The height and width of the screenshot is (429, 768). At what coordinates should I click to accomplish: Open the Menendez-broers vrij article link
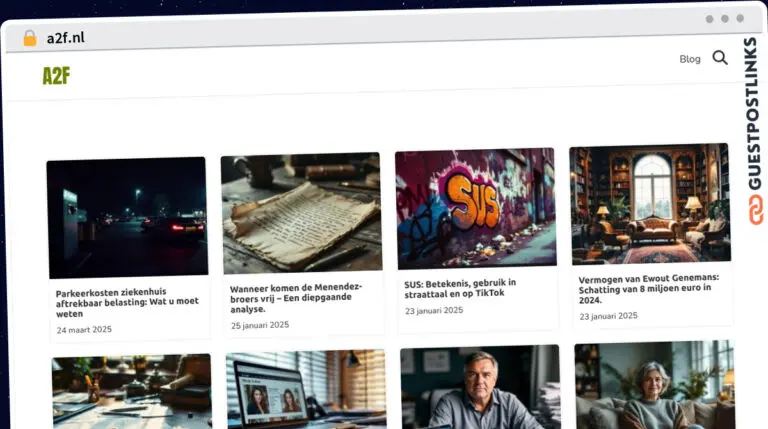pos(298,297)
